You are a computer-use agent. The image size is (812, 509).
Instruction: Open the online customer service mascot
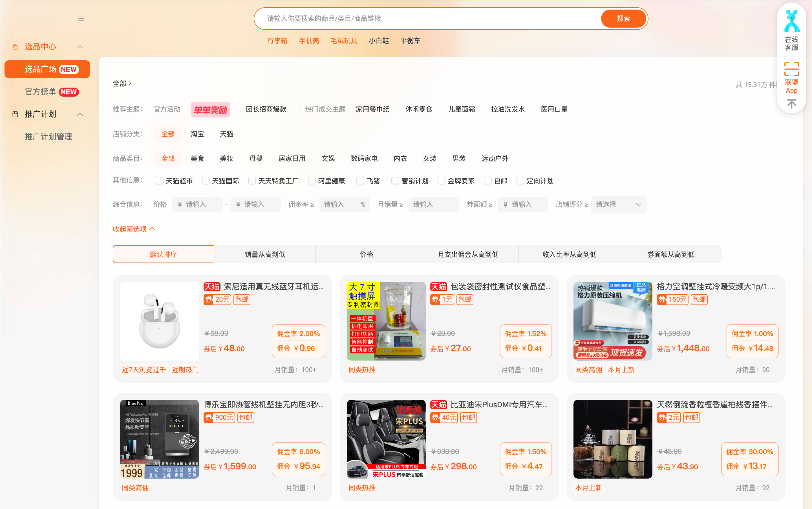[x=791, y=21]
